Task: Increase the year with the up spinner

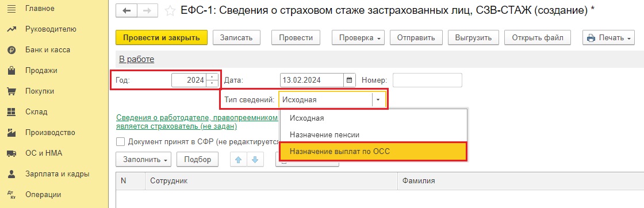Action: point(212,77)
